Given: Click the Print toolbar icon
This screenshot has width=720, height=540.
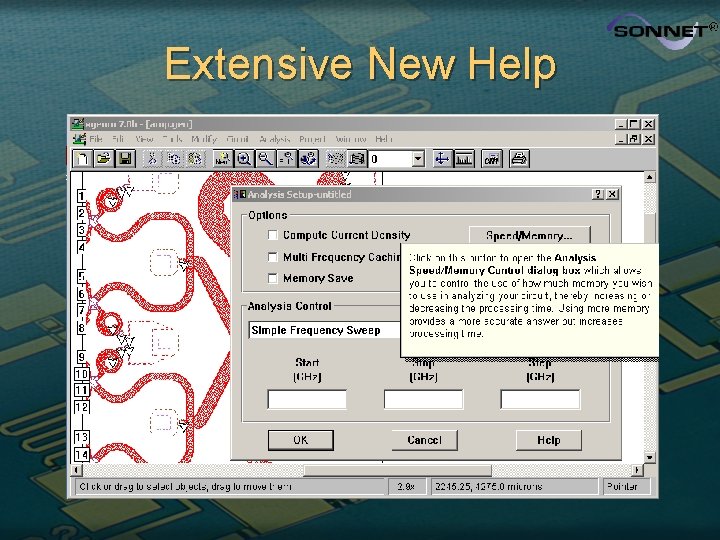Looking at the screenshot, I should coord(519,159).
